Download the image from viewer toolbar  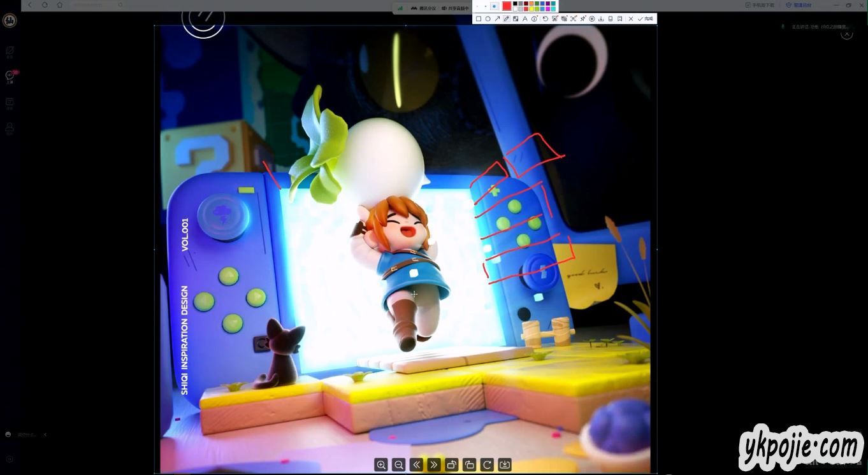tap(504, 464)
